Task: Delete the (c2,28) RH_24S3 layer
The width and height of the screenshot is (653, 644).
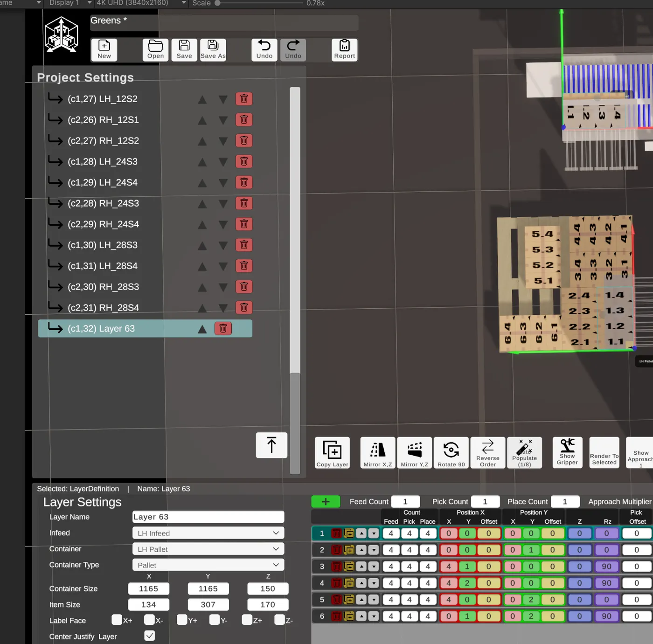Action: click(244, 203)
